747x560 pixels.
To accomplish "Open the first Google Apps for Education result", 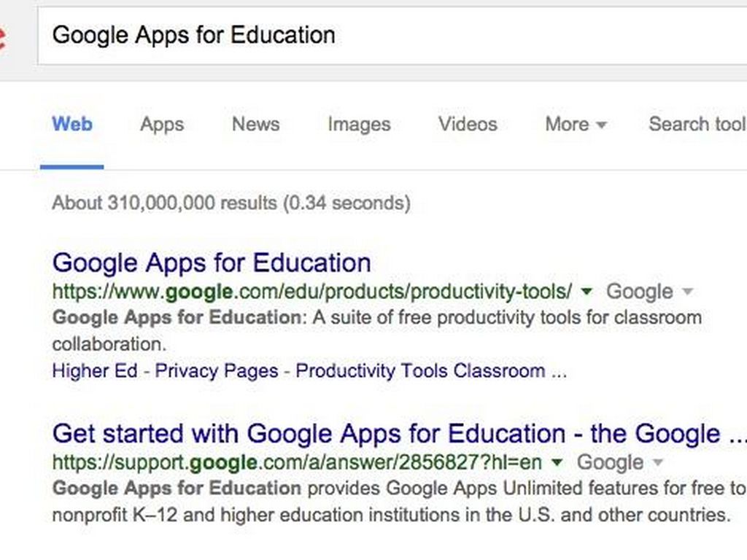I will click(212, 262).
